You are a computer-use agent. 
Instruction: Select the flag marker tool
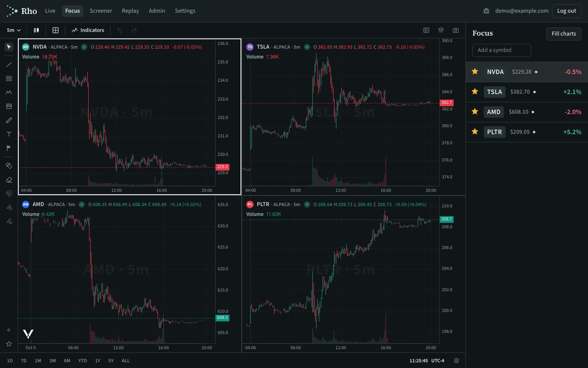pos(9,148)
